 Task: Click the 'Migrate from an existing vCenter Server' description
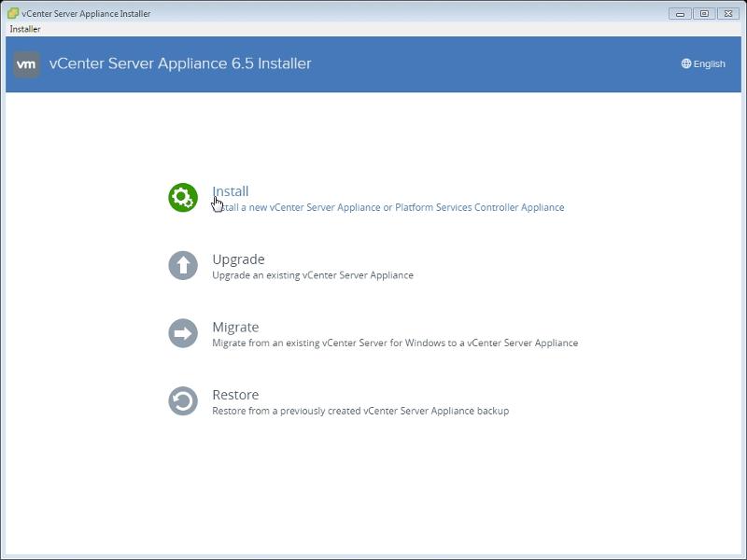tap(395, 343)
